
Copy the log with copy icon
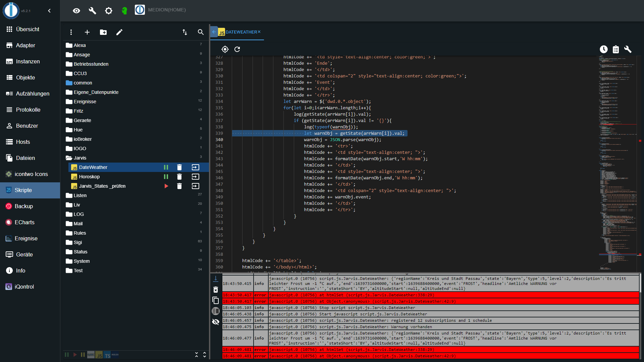(x=216, y=300)
